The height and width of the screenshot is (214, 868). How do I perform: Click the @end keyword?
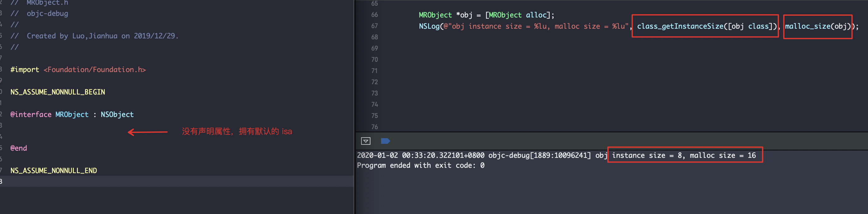click(x=18, y=148)
